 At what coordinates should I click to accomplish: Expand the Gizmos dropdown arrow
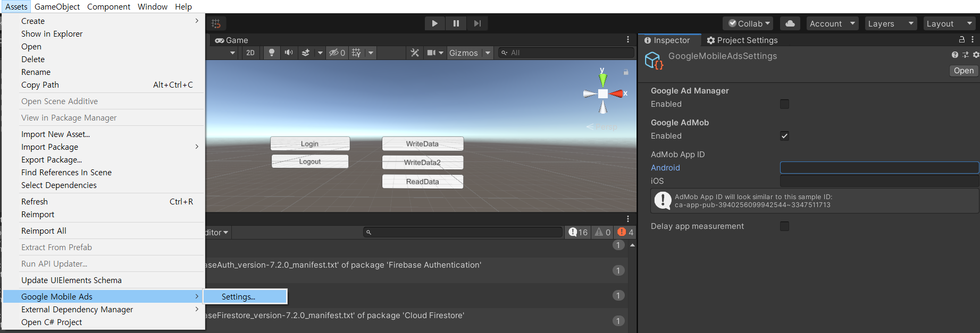(488, 53)
